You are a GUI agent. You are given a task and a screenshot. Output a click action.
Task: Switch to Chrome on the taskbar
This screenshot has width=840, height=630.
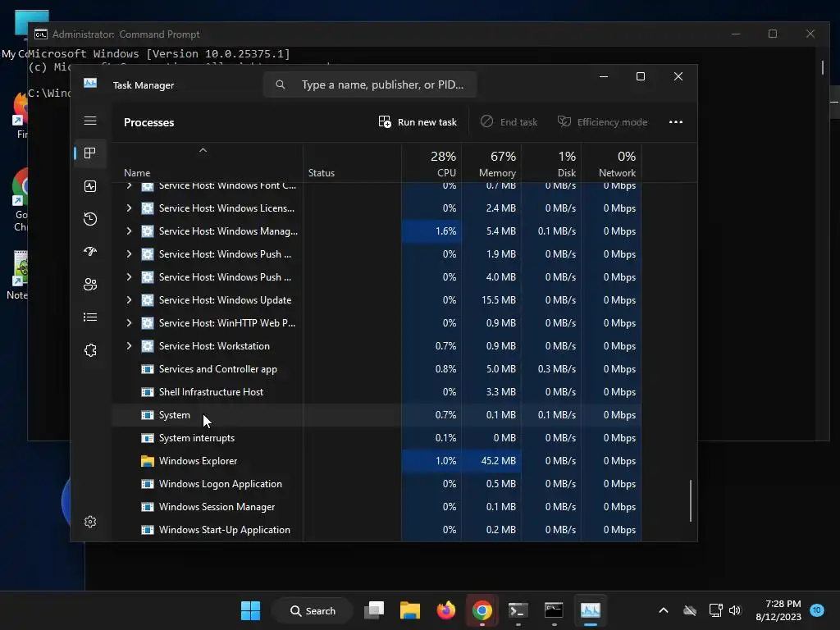(482, 610)
